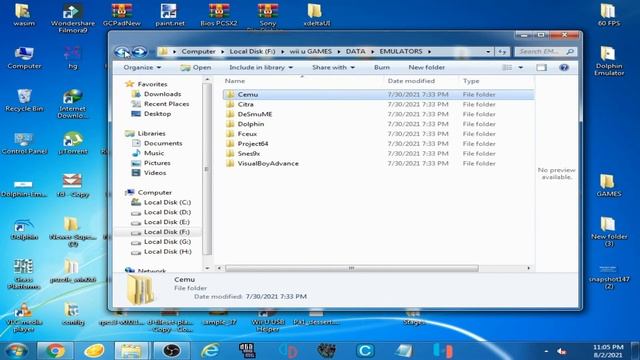Select the Fceux folder

247,134
